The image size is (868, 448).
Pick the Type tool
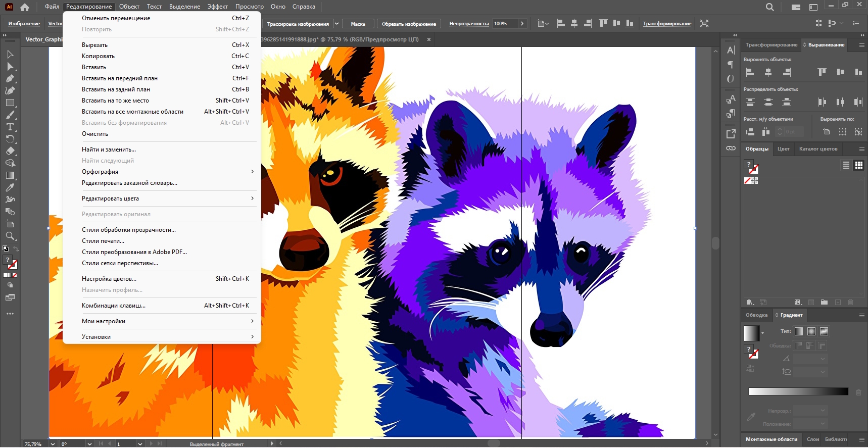[10, 127]
